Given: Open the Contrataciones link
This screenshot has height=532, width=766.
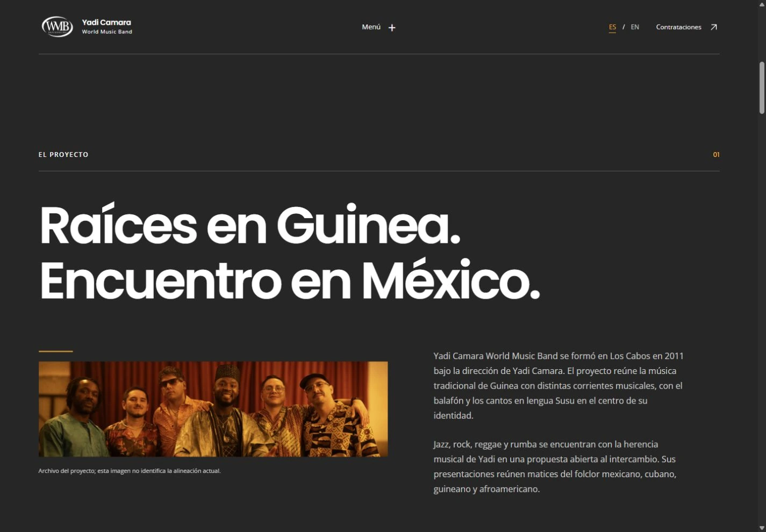Looking at the screenshot, I should click(x=686, y=27).
